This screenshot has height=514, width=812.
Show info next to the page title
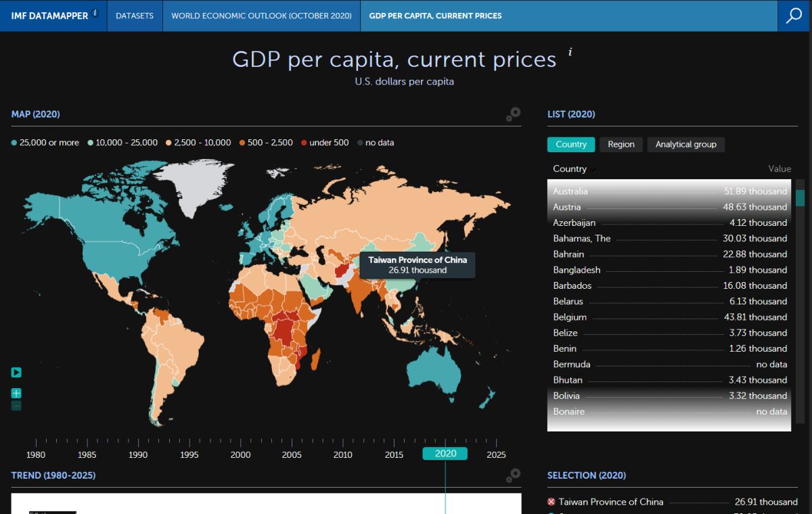pos(570,52)
